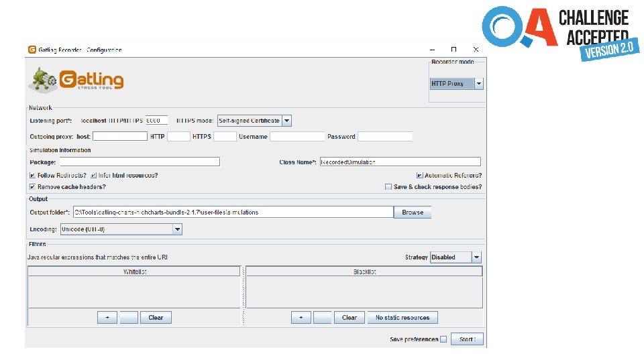Click the Whitelist remove entry button
This screenshot has width=644, height=362.
tap(129, 317)
